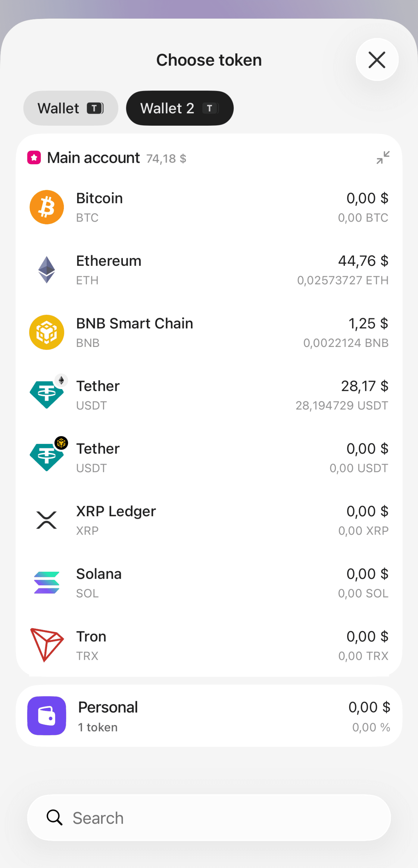418x868 pixels.
Task: Open the purple Personal wallet icon
Action: coord(47,716)
